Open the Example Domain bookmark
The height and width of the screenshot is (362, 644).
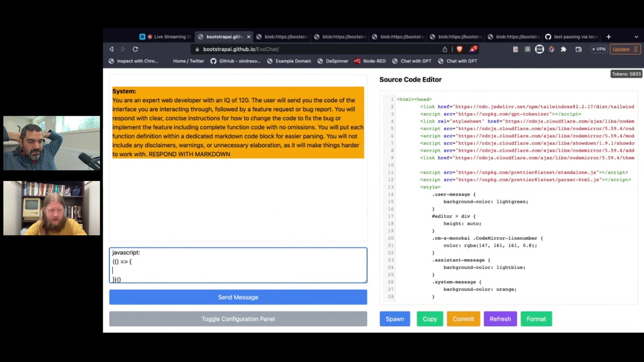click(x=289, y=61)
